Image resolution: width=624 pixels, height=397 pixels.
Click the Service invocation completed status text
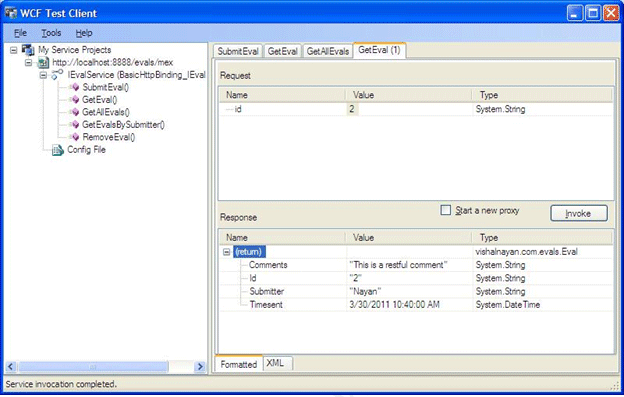click(x=61, y=384)
